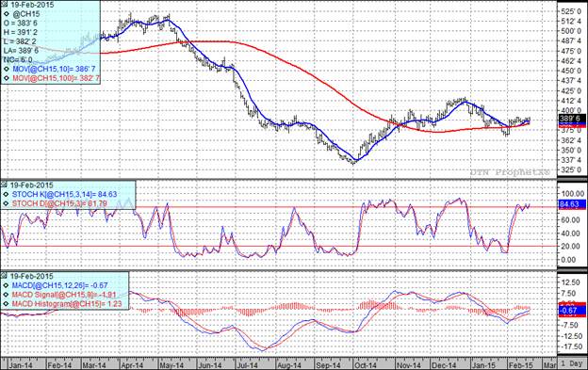The image size is (588, 370).
Task: Click the marker beside STOCH D
Action: (7, 203)
